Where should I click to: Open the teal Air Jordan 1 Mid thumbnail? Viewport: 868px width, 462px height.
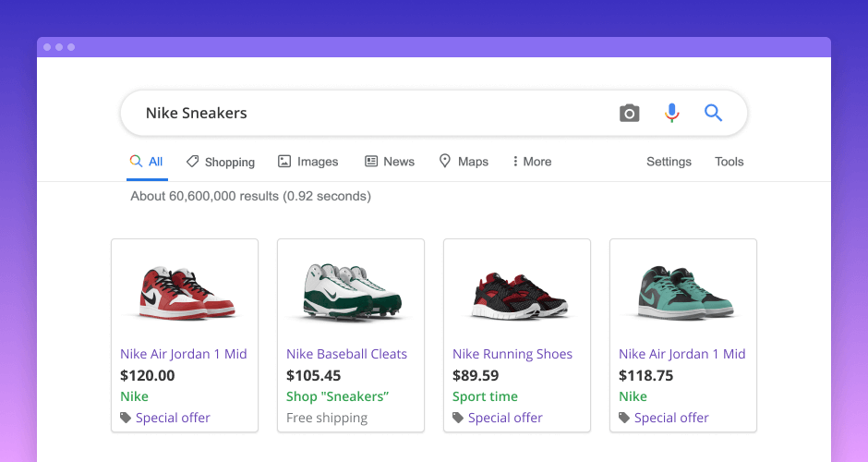click(684, 293)
